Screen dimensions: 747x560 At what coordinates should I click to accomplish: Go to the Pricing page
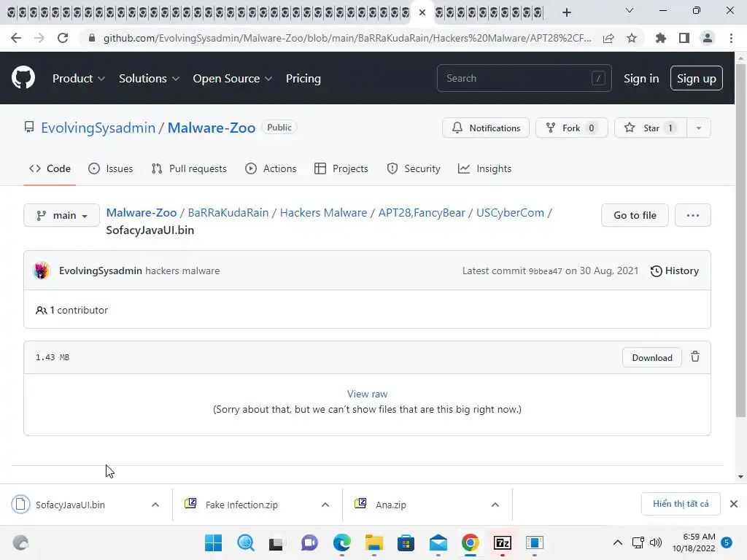point(303,79)
